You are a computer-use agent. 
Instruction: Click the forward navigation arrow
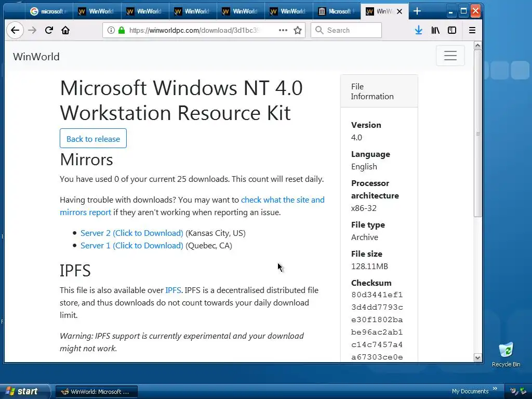coord(32,30)
